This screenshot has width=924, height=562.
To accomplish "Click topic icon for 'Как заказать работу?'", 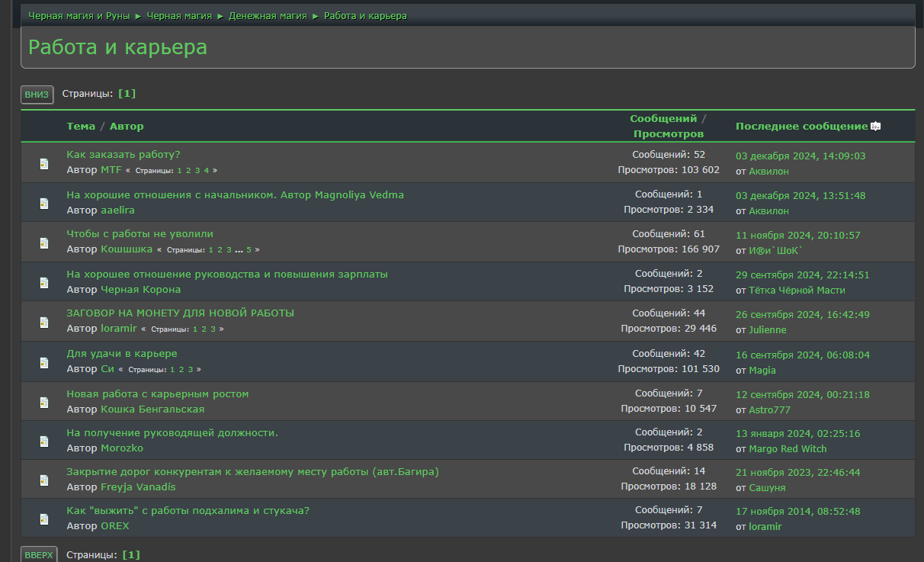I will pyautogui.click(x=44, y=163).
